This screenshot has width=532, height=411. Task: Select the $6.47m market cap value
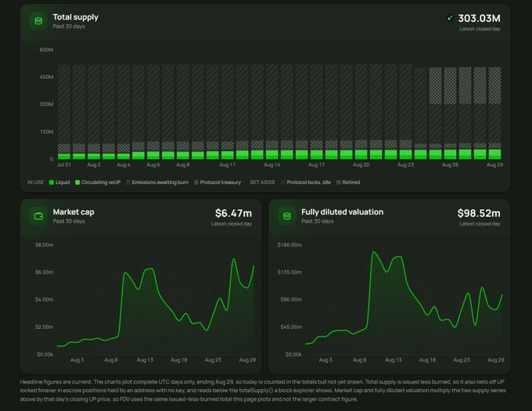click(233, 213)
